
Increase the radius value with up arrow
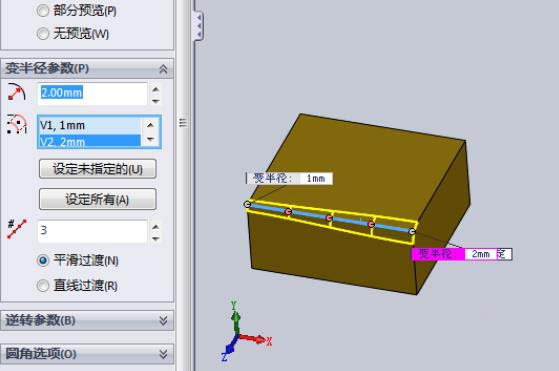(x=155, y=89)
